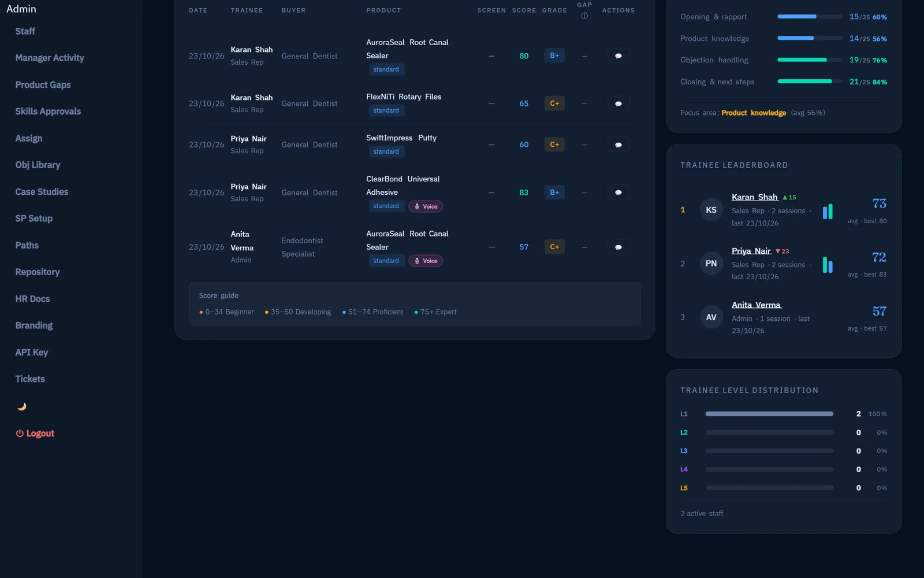Click Karan Shah's score bars mini chart
Viewport: 924px width, 578px height.
click(x=828, y=212)
